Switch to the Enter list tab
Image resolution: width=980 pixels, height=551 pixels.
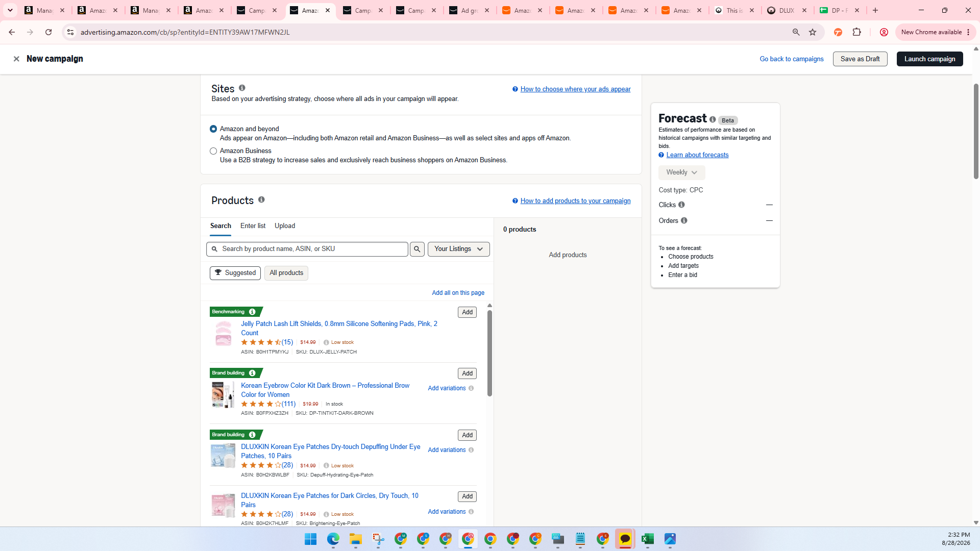pos(253,226)
